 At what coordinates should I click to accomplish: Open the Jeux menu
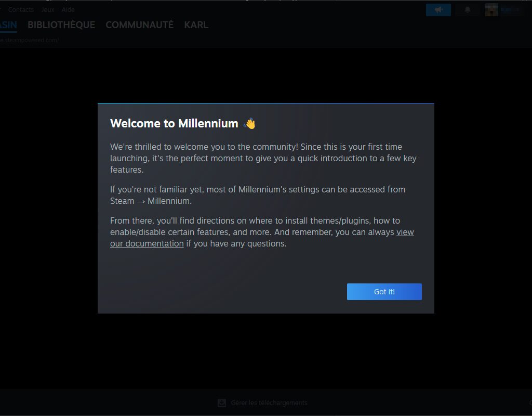coord(48,9)
